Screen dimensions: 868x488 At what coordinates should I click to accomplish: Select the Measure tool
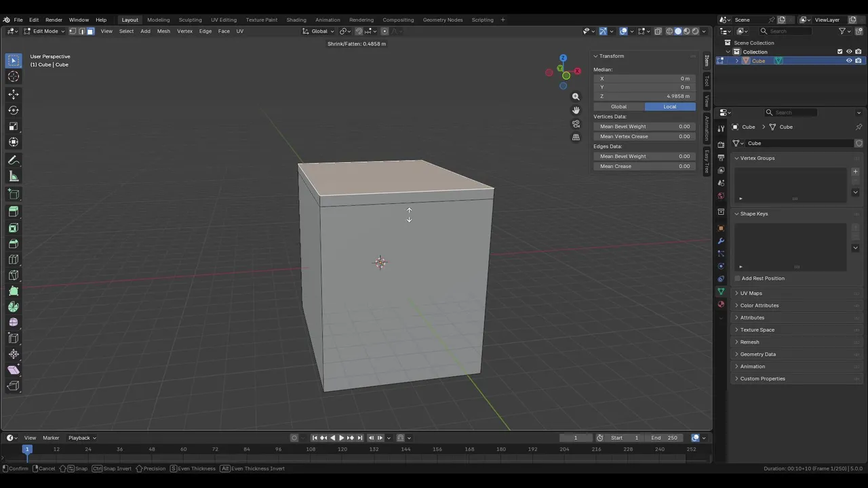tap(14, 176)
